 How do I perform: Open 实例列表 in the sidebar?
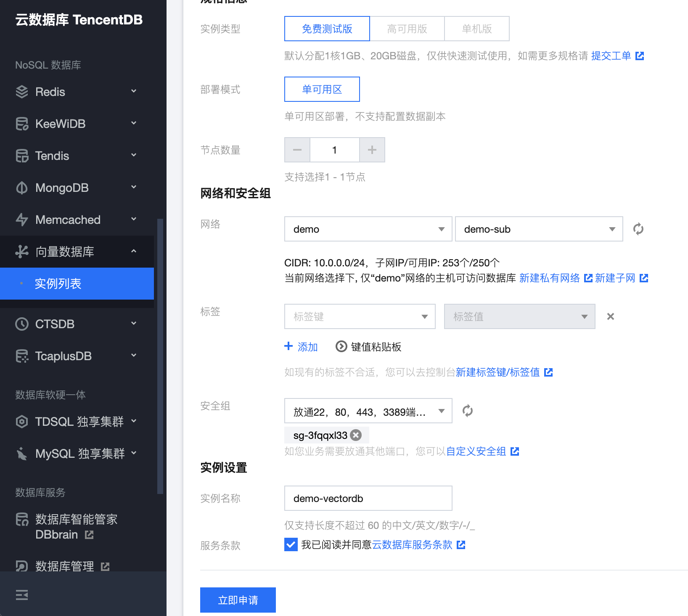(77, 284)
